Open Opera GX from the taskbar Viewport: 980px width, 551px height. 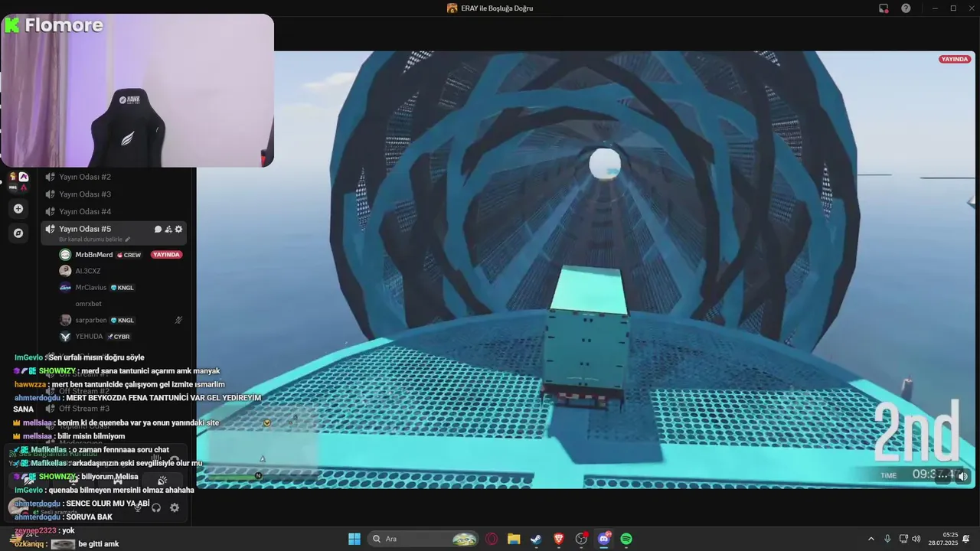[492, 539]
